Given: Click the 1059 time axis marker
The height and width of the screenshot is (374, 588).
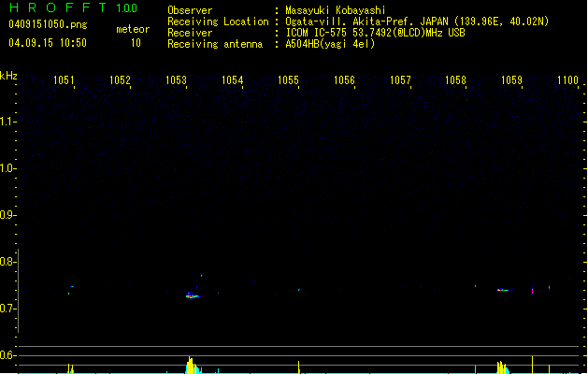Looking at the screenshot, I should [512, 79].
